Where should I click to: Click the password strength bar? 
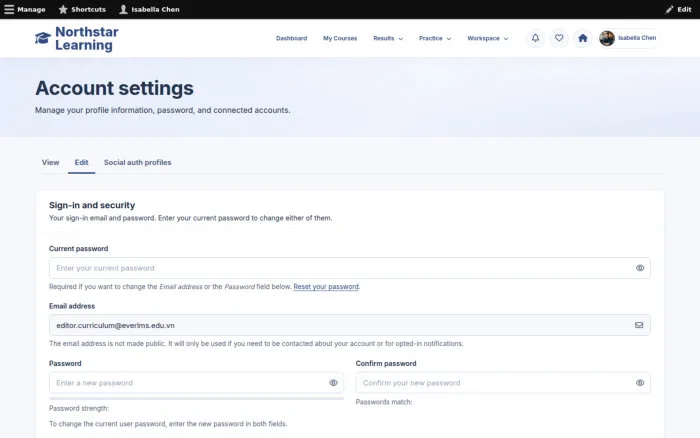pos(196,398)
